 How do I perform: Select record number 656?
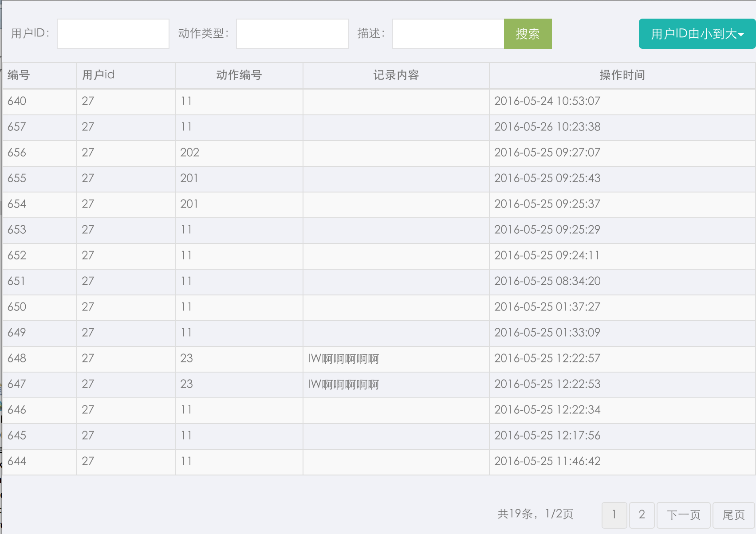(x=17, y=153)
